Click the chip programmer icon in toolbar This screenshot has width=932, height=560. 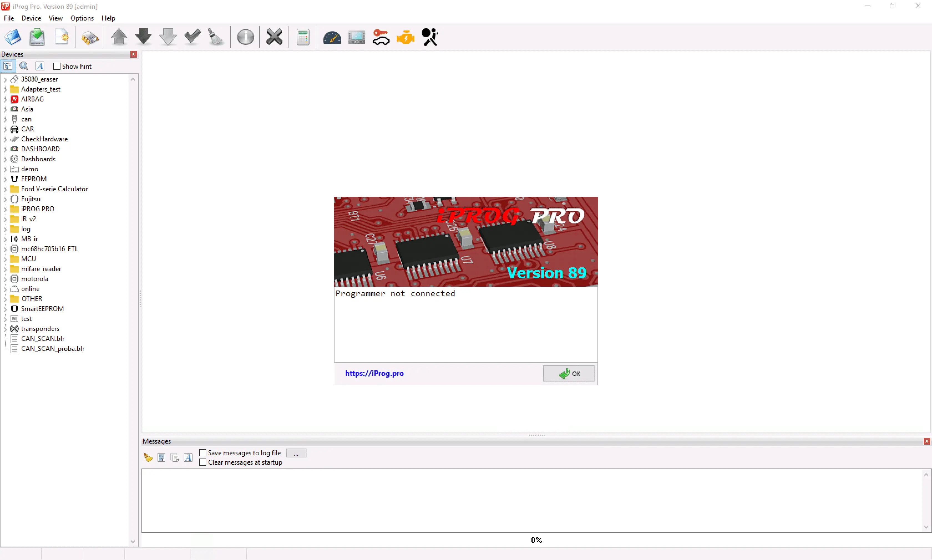(90, 37)
